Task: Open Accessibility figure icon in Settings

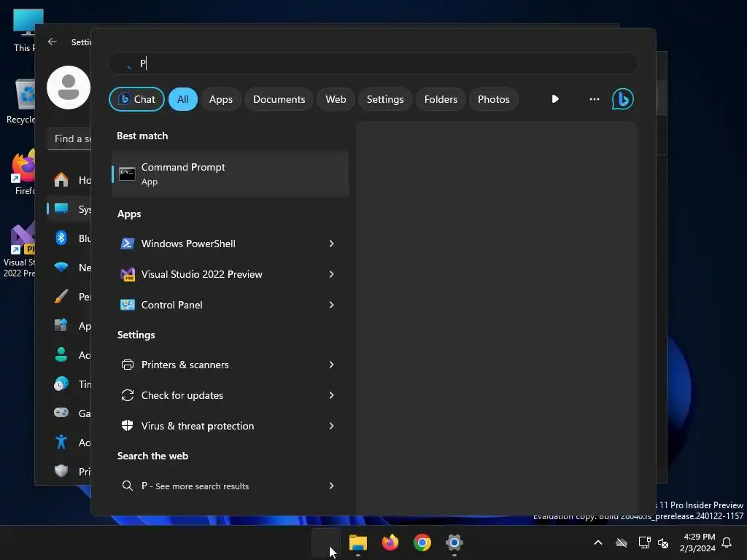Action: (x=61, y=442)
